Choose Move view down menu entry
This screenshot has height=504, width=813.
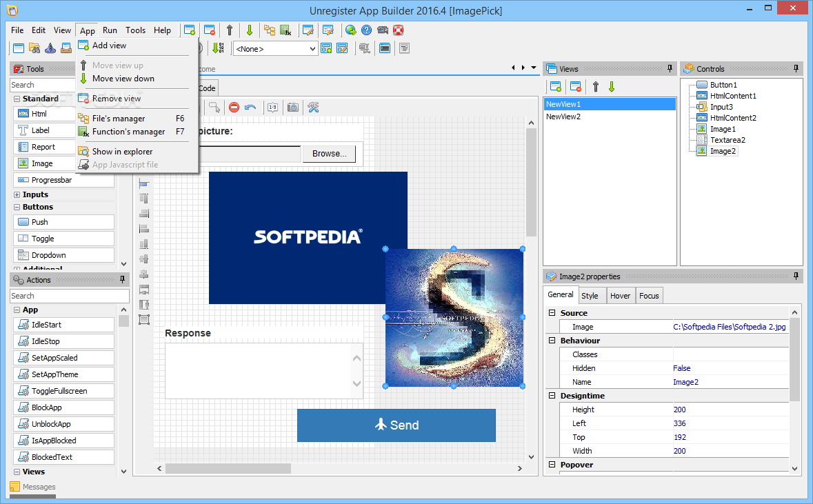pos(137,79)
